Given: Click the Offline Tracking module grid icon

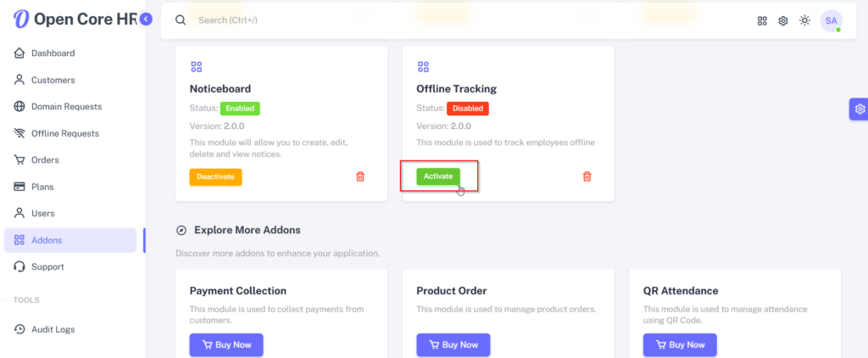Looking at the screenshot, I should (424, 67).
